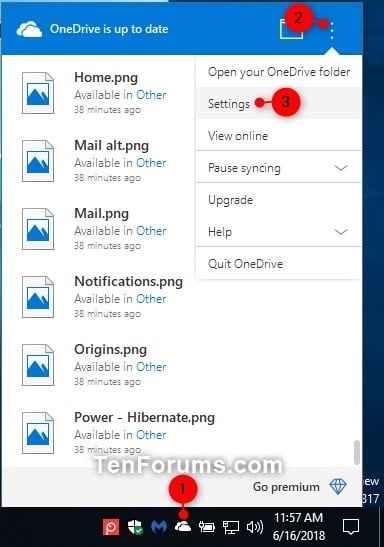384x547 pixels.
Task: Select Upgrade in the menu
Action: tap(279, 200)
